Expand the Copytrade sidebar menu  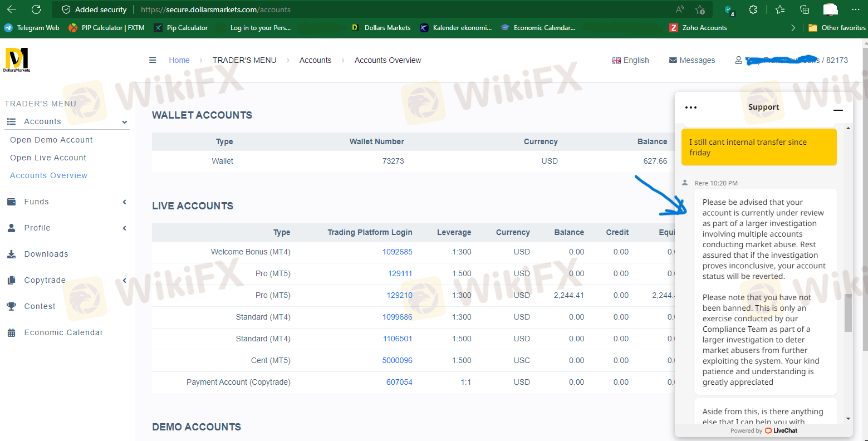124,281
